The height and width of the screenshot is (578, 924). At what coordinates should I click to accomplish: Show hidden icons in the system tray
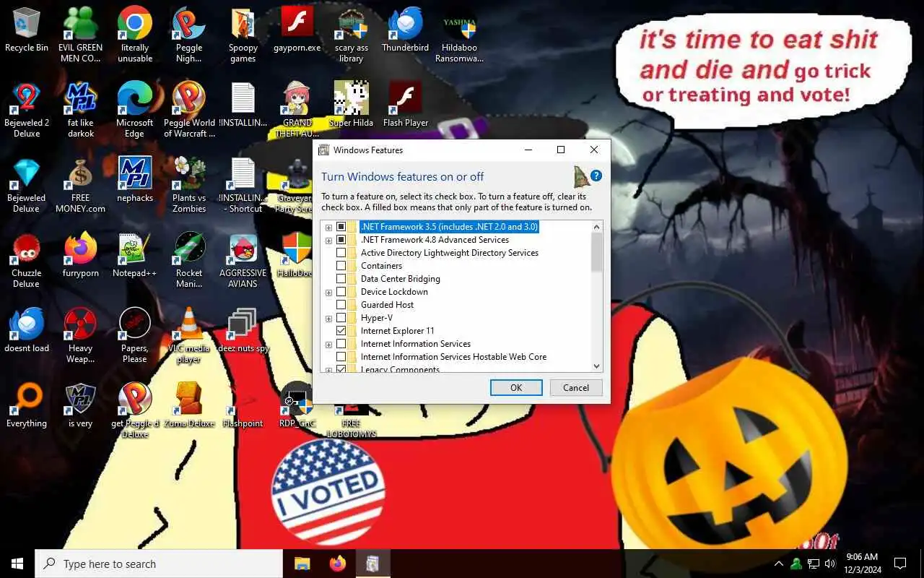pyautogui.click(x=778, y=564)
